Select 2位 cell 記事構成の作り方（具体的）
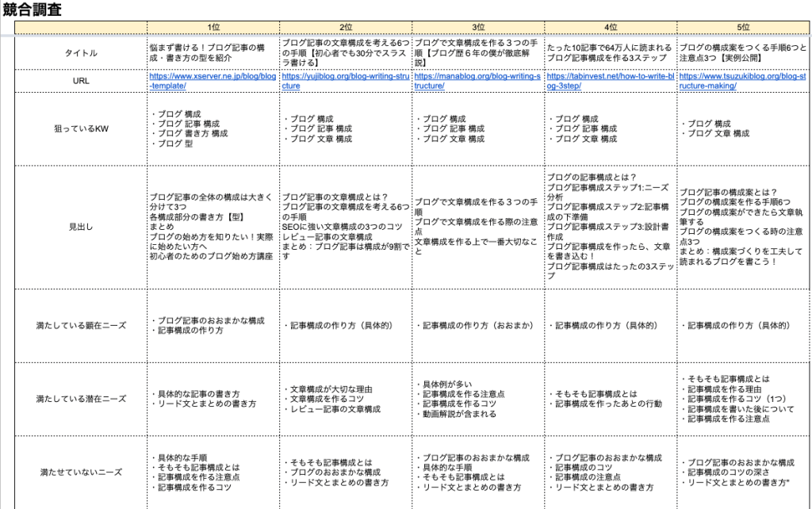812x509 pixels. 346,326
